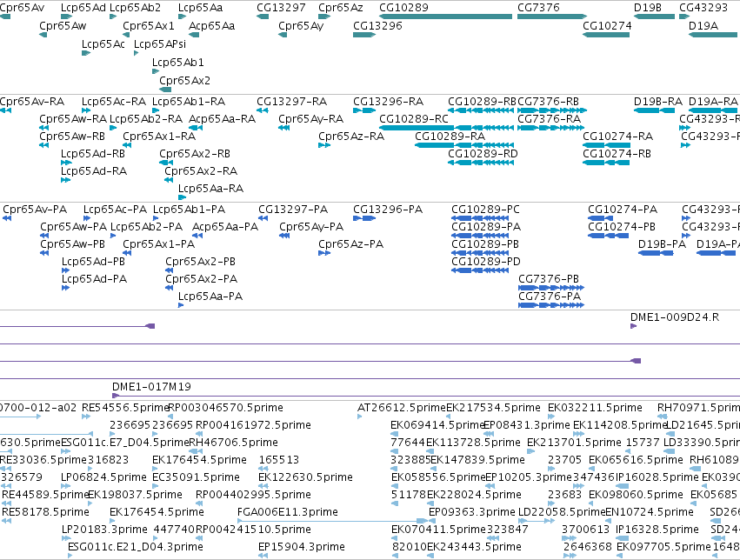The image size is (740, 560).
Task: Select EST LD22058.5prime
Action: coord(562,512)
